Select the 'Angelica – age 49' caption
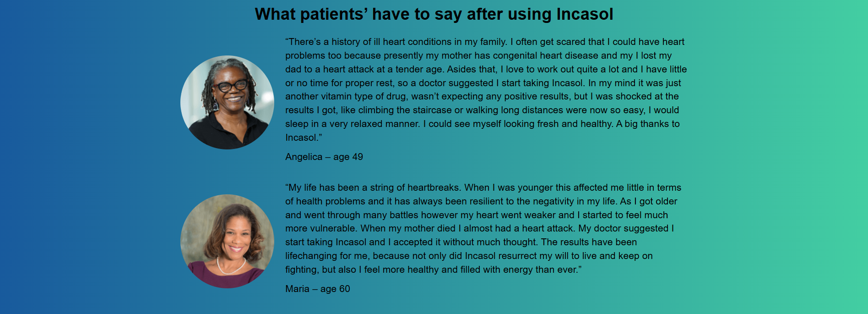Viewport: 868px width, 314px height. (324, 157)
